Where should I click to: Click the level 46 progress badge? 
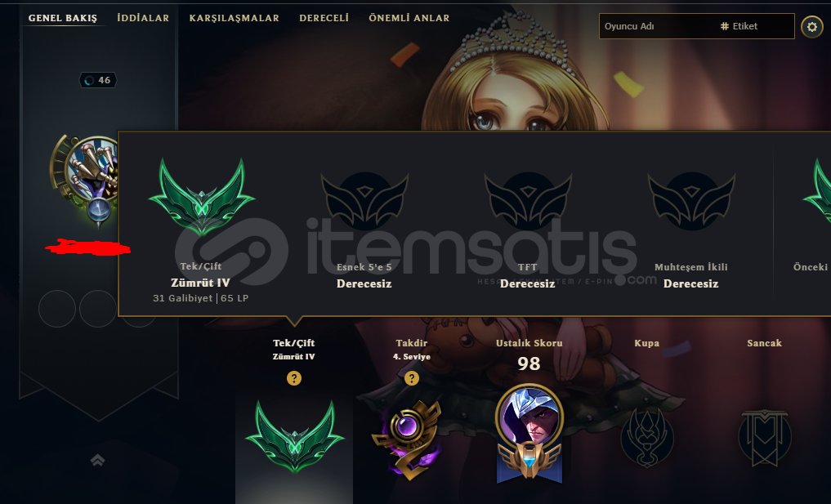(97, 80)
